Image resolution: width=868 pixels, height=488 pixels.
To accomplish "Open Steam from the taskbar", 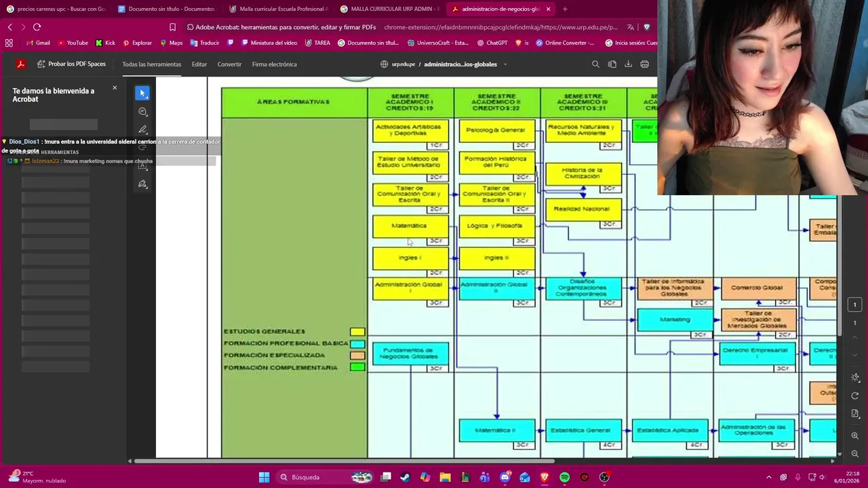I will (406, 477).
